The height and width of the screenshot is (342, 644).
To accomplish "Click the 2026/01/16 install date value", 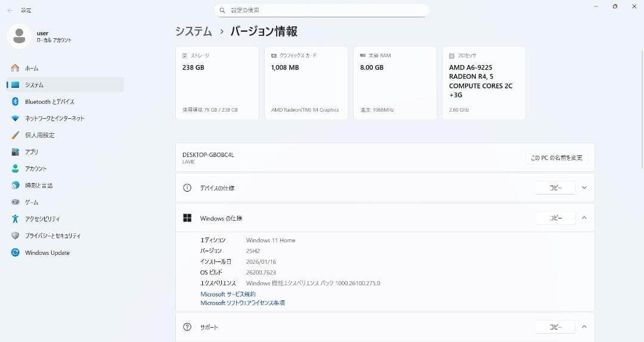I will click(261, 261).
